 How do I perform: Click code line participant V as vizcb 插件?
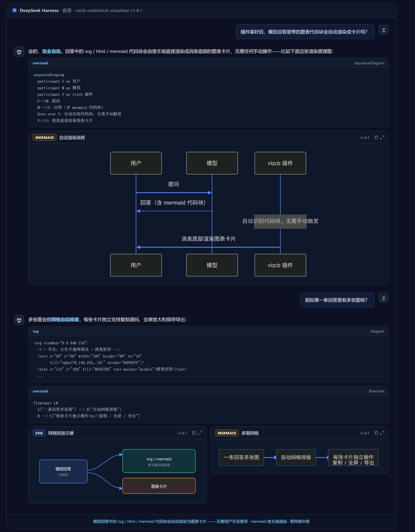click(x=65, y=94)
